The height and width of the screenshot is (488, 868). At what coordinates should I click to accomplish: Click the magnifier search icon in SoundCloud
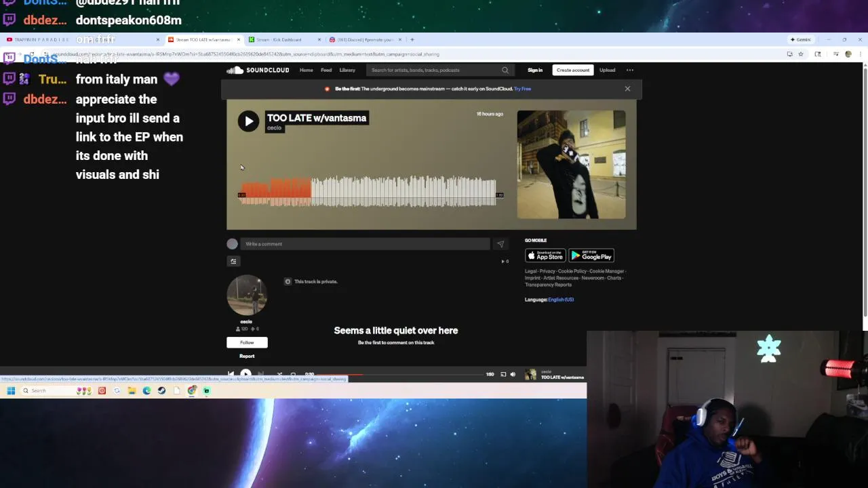505,70
